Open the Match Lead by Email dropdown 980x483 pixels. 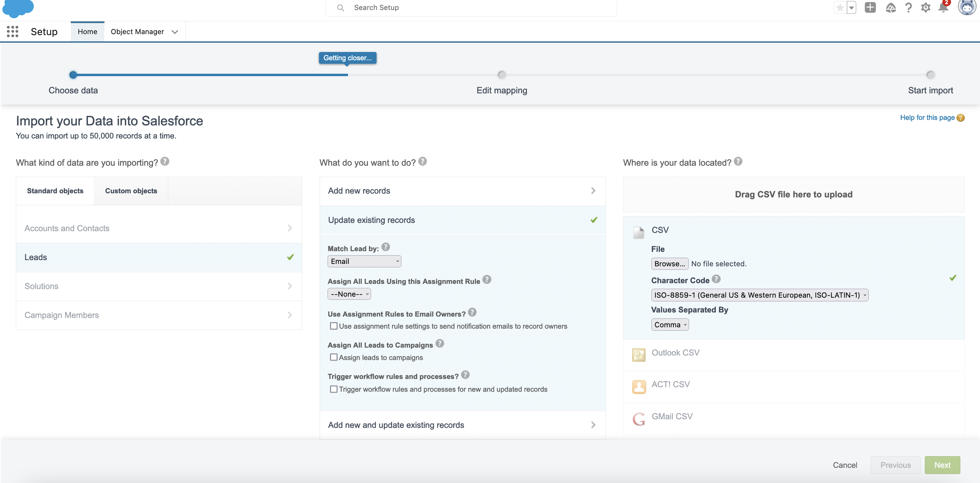pos(364,261)
